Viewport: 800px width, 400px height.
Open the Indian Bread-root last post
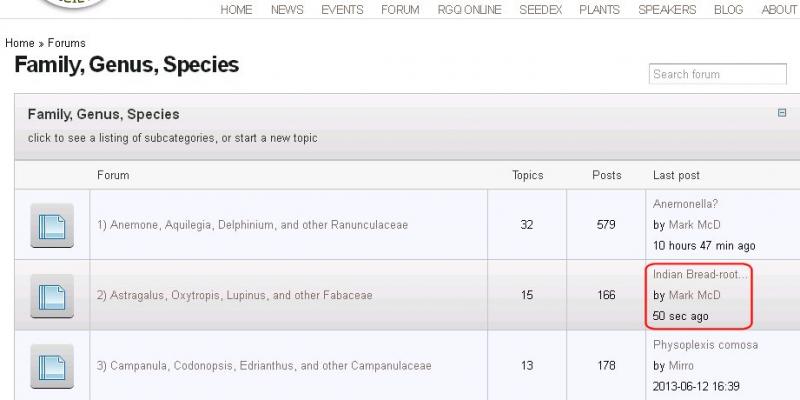[x=700, y=274]
